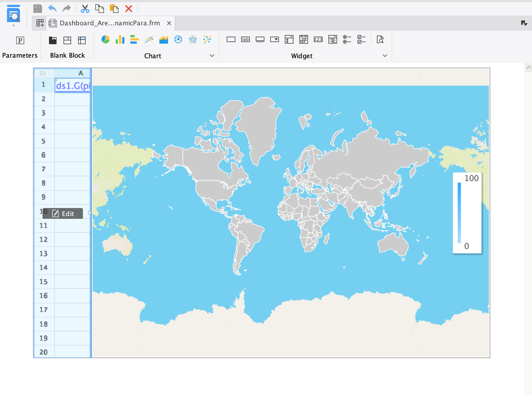
Task: Open the tab list dropdown at right
Action: 524,23
